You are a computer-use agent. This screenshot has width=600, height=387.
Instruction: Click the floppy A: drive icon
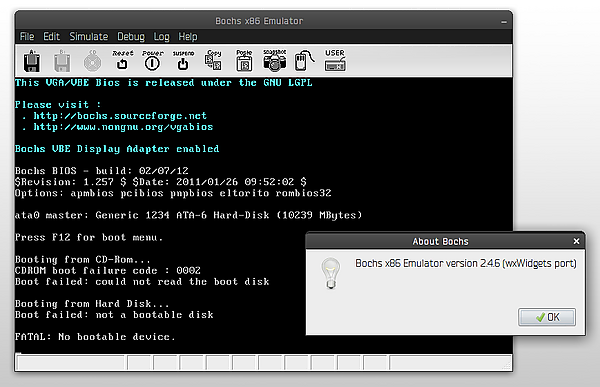click(32, 61)
